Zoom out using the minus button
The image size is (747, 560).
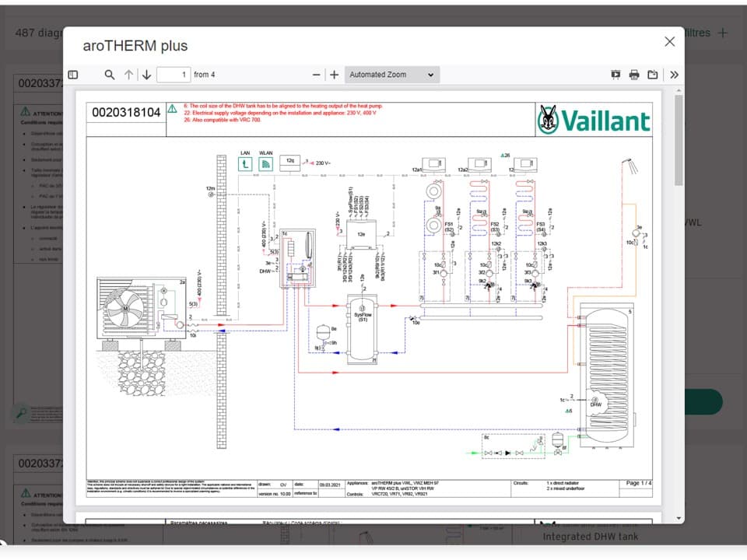316,75
